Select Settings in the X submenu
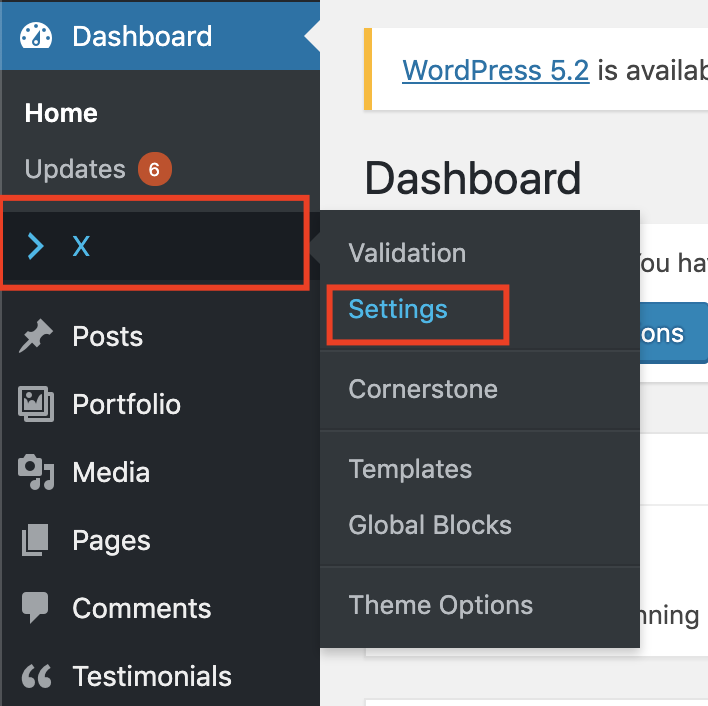Image resolution: width=708 pixels, height=706 pixels. tap(398, 310)
